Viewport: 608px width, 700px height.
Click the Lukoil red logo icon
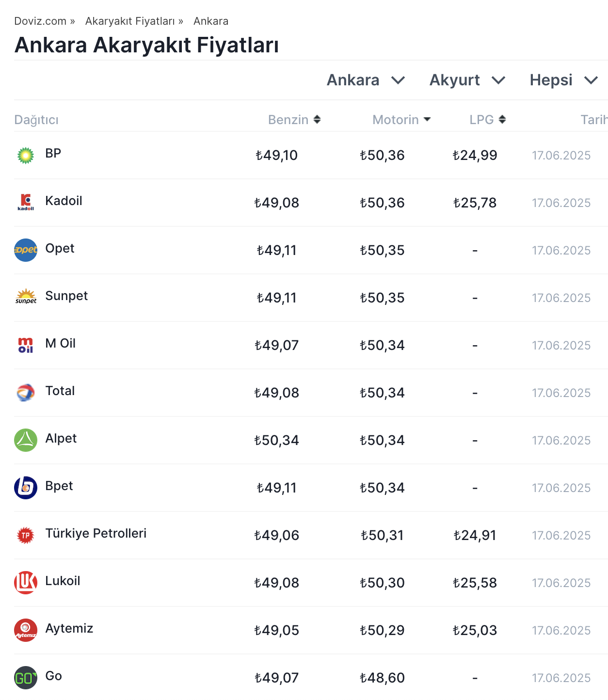click(x=26, y=583)
